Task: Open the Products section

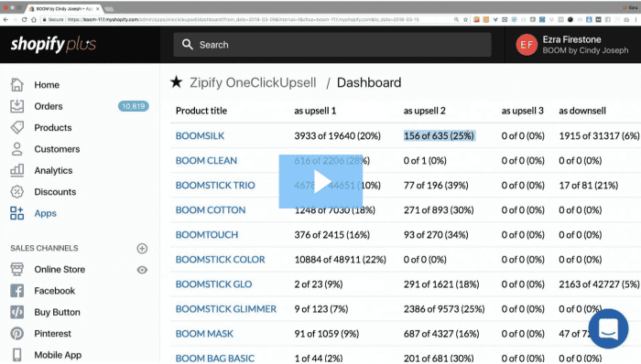Action: point(53,128)
